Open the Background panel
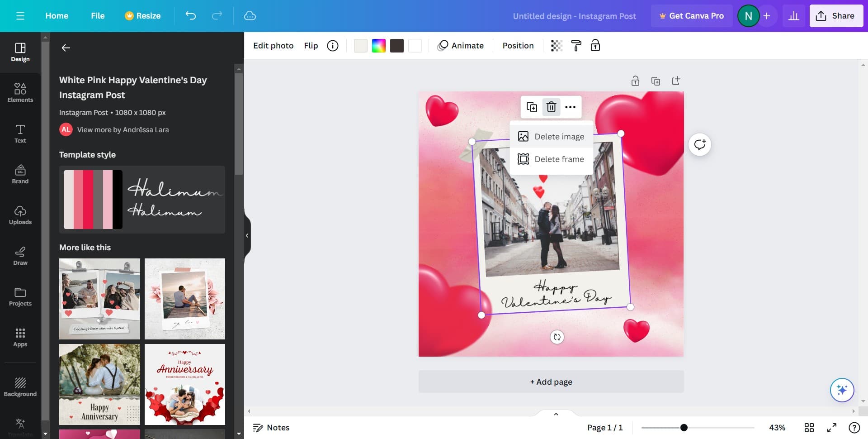 (x=20, y=387)
